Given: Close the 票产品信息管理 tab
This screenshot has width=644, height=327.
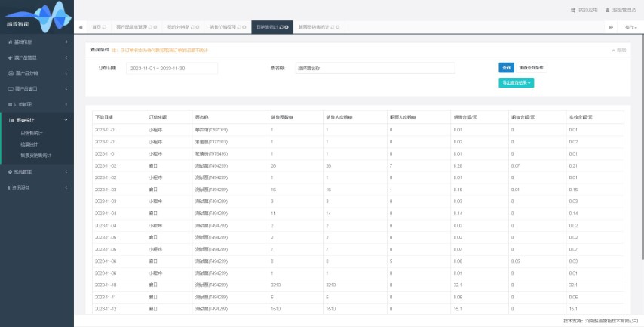Looking at the screenshot, I should [x=155, y=27].
